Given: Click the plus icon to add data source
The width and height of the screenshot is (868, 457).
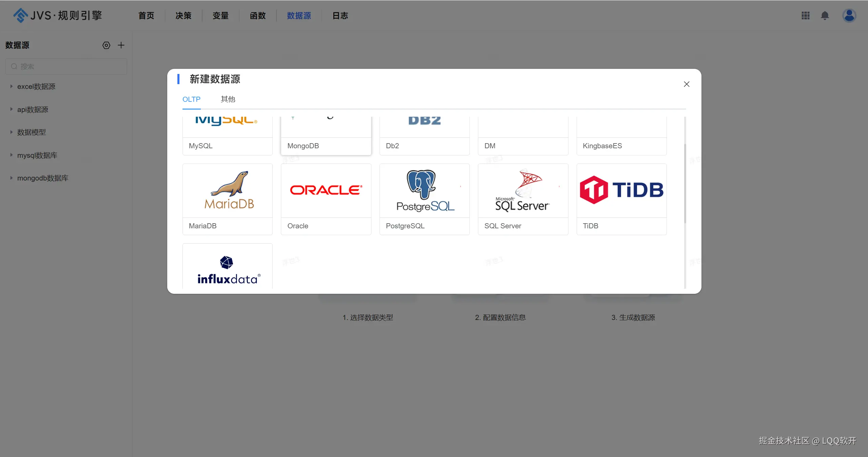Looking at the screenshot, I should point(121,45).
